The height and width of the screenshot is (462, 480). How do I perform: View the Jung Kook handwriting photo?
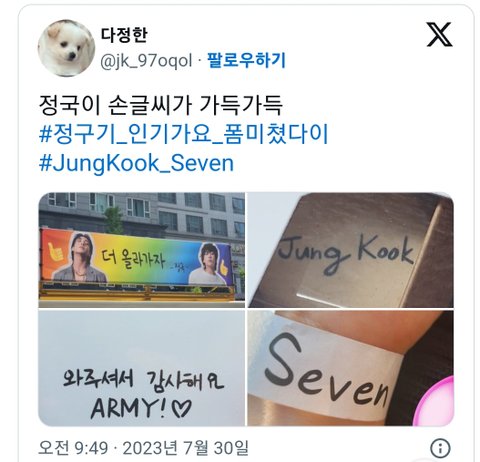pos(351,250)
